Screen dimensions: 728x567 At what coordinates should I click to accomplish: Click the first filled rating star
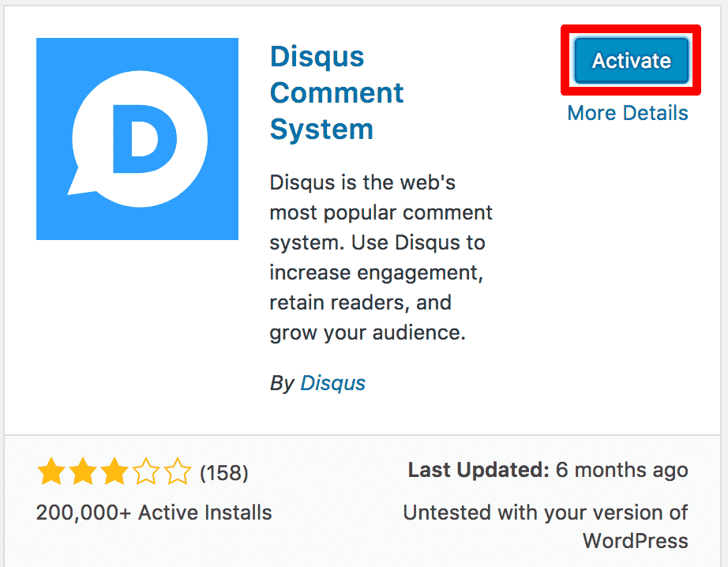click(x=51, y=471)
